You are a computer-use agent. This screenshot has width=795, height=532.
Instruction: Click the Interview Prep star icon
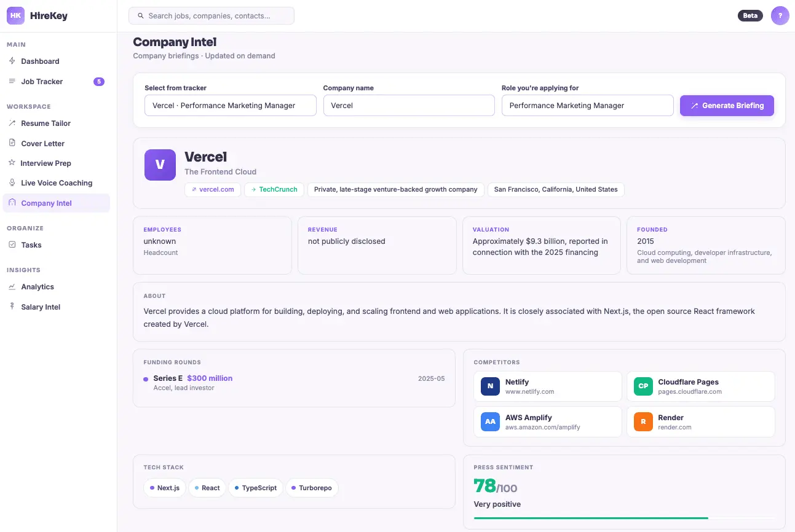[x=12, y=163]
